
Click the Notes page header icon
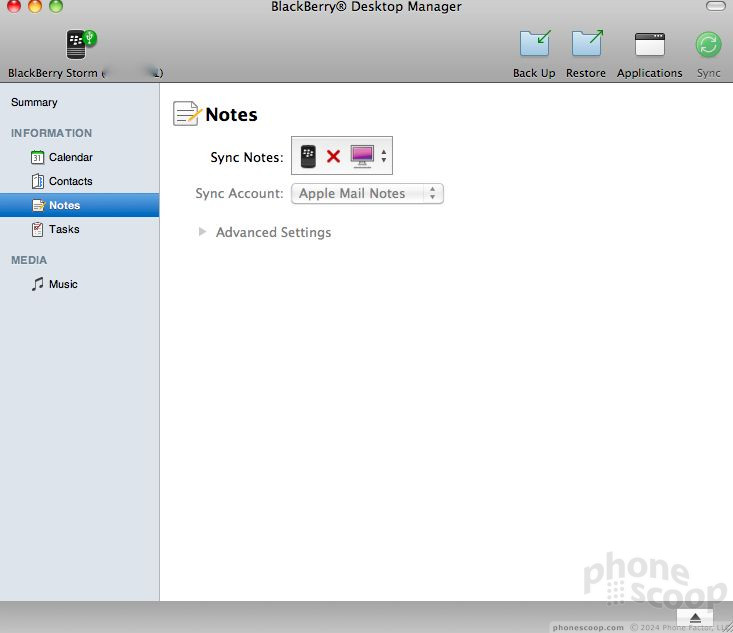tap(187, 114)
